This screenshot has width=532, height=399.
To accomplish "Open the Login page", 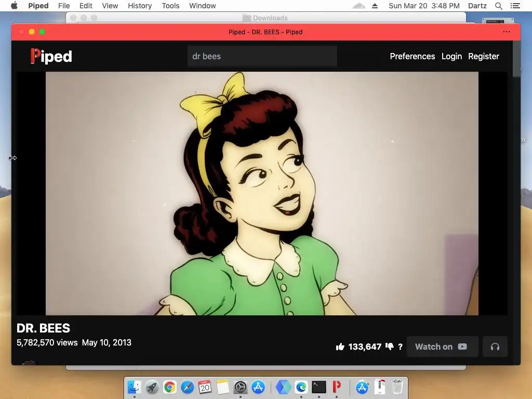I will tap(451, 56).
